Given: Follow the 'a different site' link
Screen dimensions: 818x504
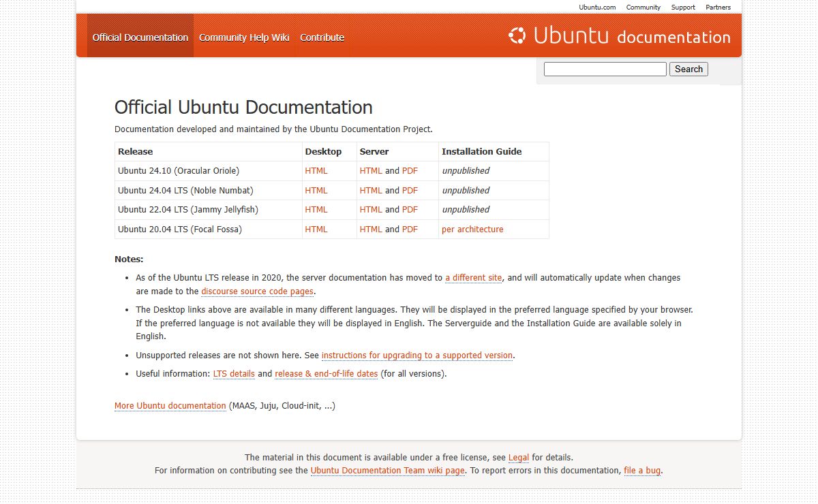Looking at the screenshot, I should tap(474, 278).
